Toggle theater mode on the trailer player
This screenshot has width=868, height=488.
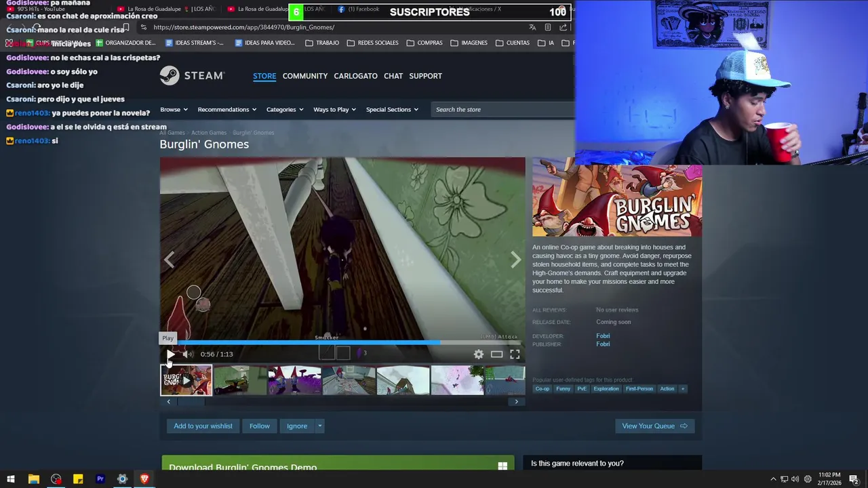[x=497, y=354]
